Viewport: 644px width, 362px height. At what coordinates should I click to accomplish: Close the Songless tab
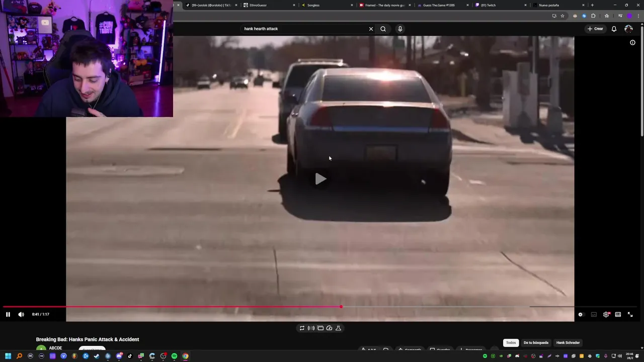click(352, 5)
